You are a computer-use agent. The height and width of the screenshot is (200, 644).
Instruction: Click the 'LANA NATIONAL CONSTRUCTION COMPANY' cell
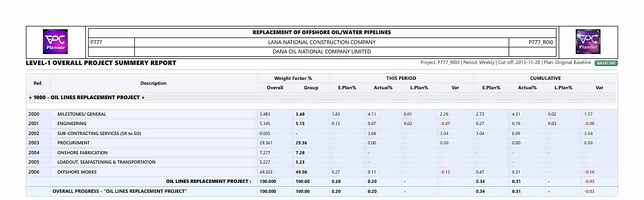point(321,42)
